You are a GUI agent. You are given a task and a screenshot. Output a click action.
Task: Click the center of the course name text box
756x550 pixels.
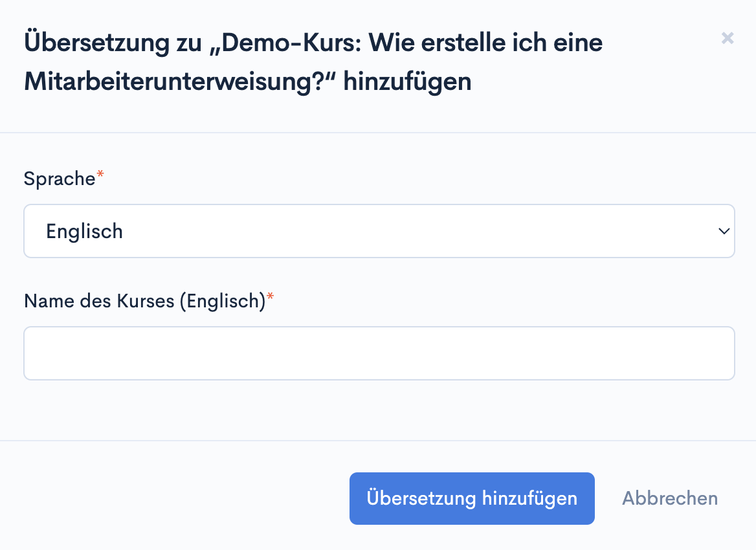(379, 353)
